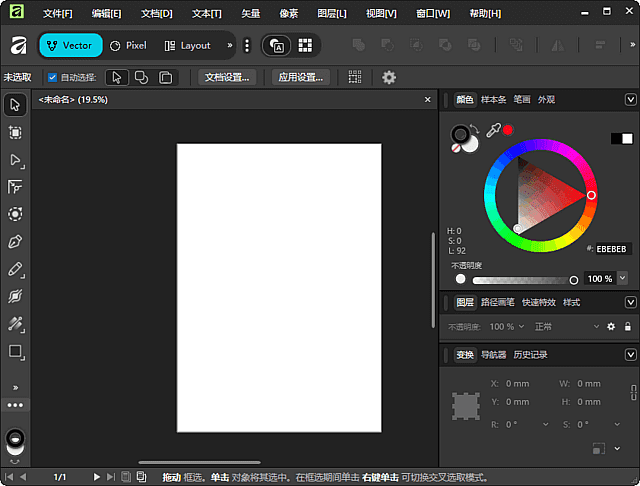This screenshot has width=640, height=486.
Task: Open settings gear in context toolbar
Action: (x=389, y=77)
